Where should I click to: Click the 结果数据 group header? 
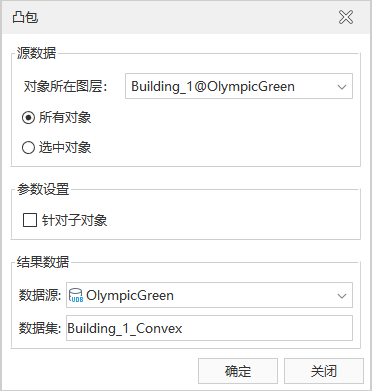[43, 262]
